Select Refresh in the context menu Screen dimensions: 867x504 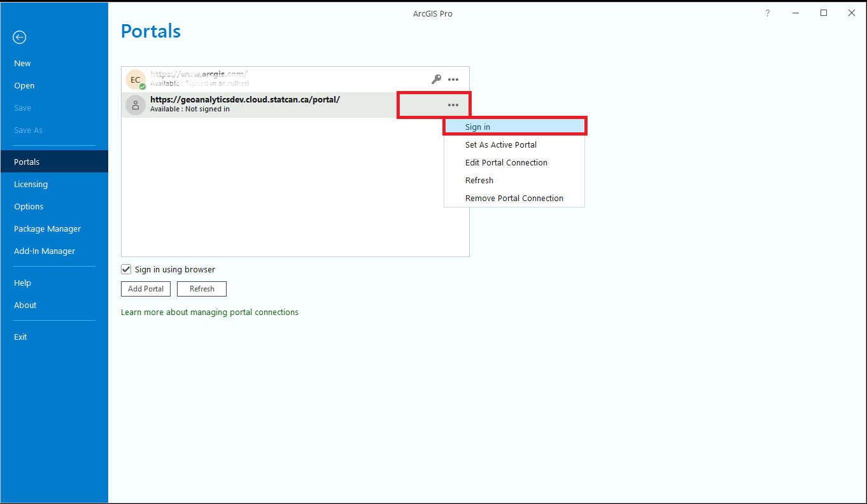point(514,180)
